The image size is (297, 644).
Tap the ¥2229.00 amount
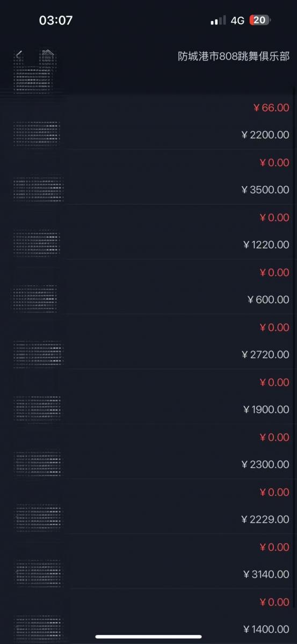tap(265, 519)
